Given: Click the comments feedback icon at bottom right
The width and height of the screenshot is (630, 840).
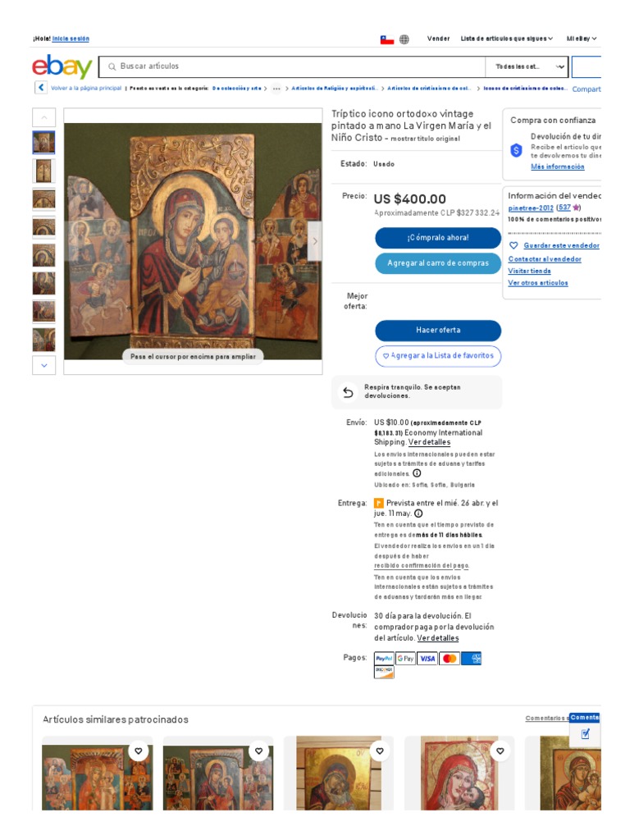Looking at the screenshot, I should point(585,734).
